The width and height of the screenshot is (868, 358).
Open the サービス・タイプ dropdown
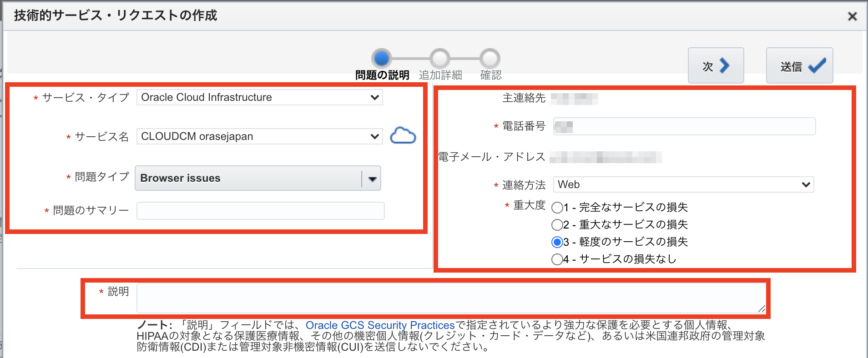tap(259, 97)
